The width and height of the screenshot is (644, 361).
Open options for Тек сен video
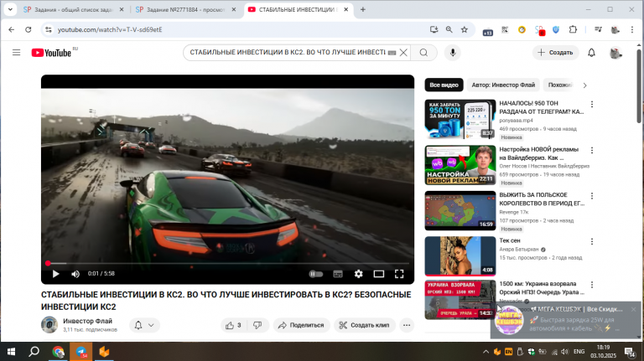(x=592, y=241)
